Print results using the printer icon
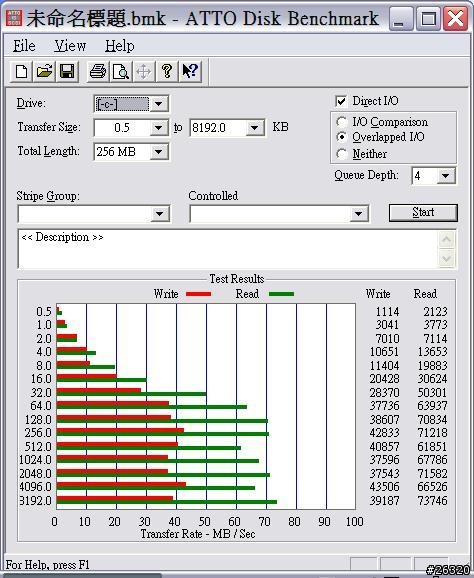This screenshot has height=578, width=474. 98,71
